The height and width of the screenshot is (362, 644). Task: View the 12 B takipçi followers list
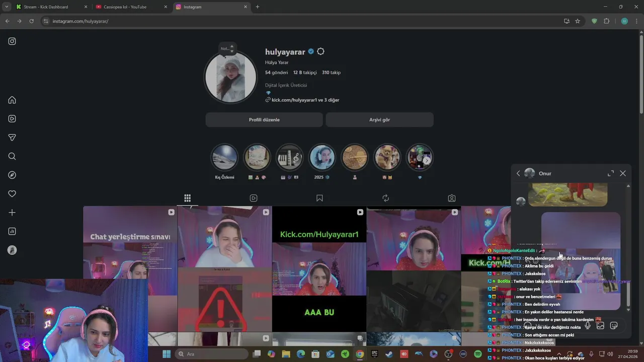pyautogui.click(x=305, y=72)
